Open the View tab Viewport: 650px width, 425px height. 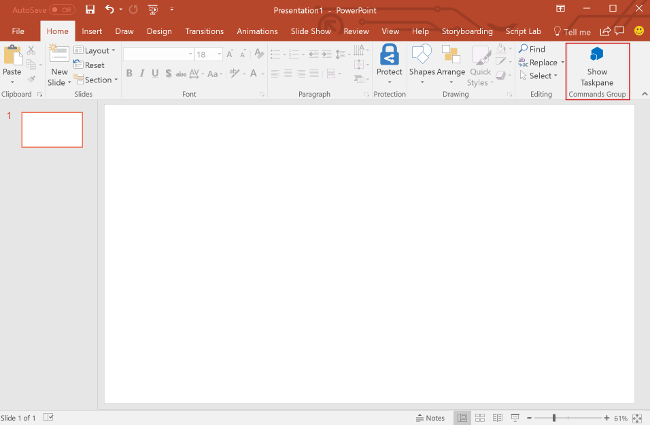[390, 31]
